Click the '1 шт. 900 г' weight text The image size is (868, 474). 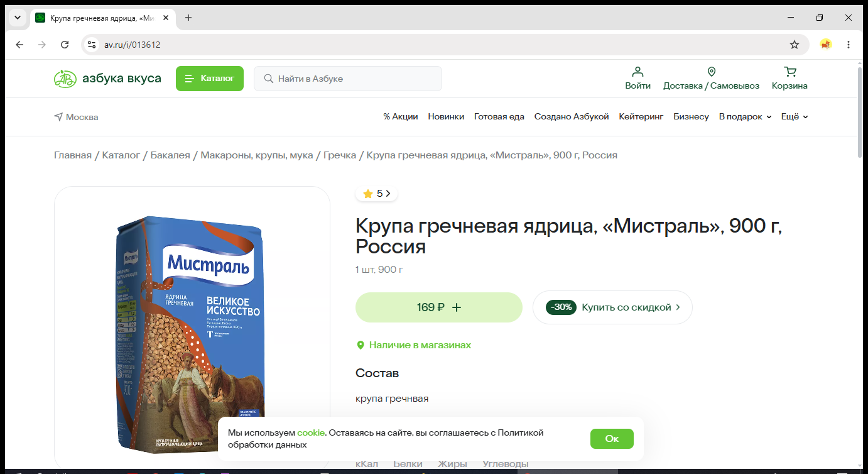pyautogui.click(x=379, y=270)
